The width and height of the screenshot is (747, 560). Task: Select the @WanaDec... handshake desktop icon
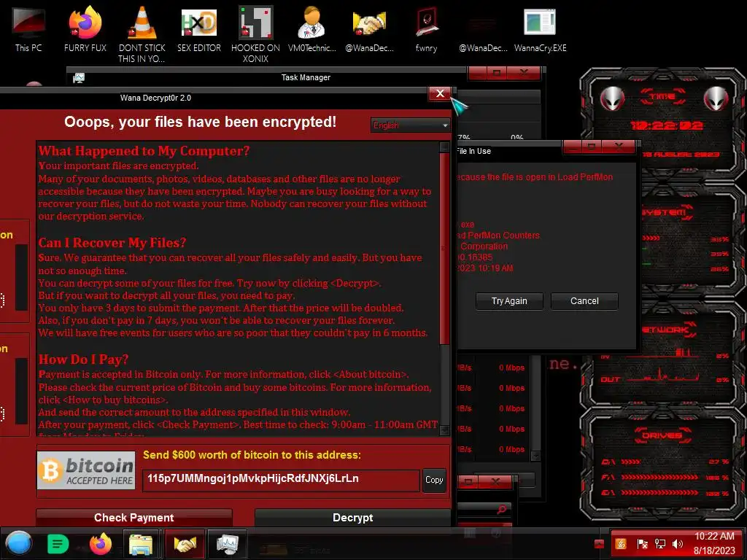[x=369, y=29]
